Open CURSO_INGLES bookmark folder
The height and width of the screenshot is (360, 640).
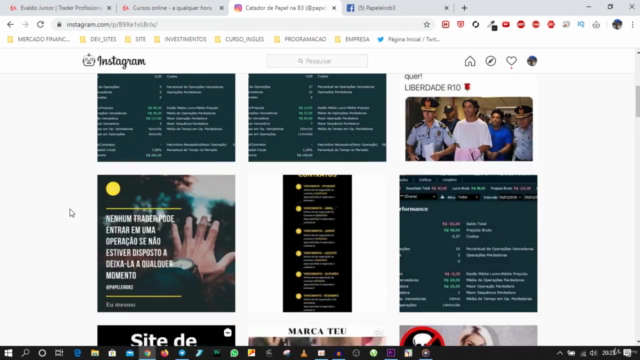(240, 40)
